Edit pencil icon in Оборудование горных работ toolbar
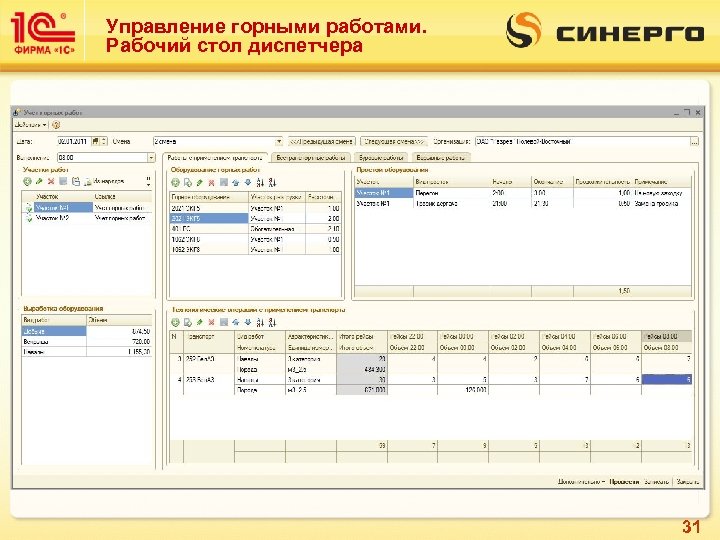720x540 pixels. point(199,182)
